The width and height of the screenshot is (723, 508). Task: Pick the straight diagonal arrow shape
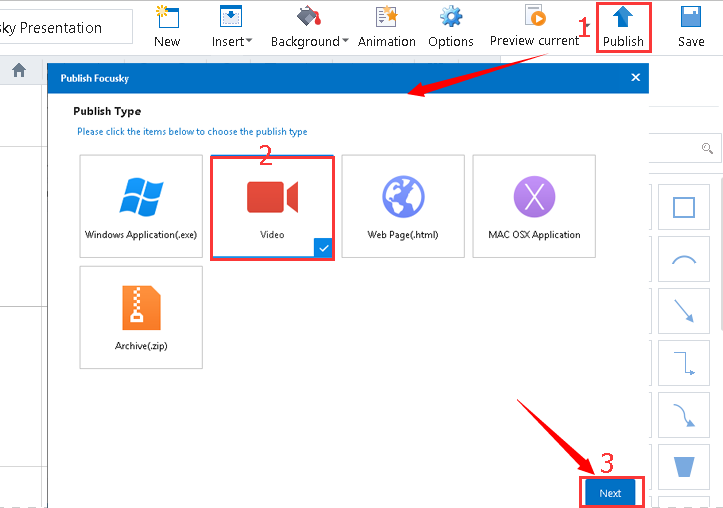684,313
